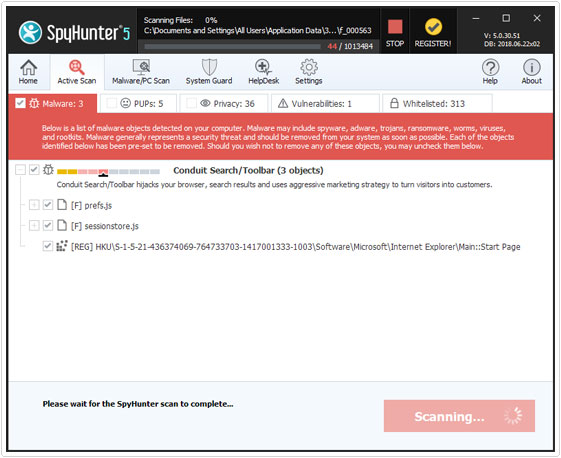Expand the prefs.js tree item

pyautogui.click(x=34, y=205)
